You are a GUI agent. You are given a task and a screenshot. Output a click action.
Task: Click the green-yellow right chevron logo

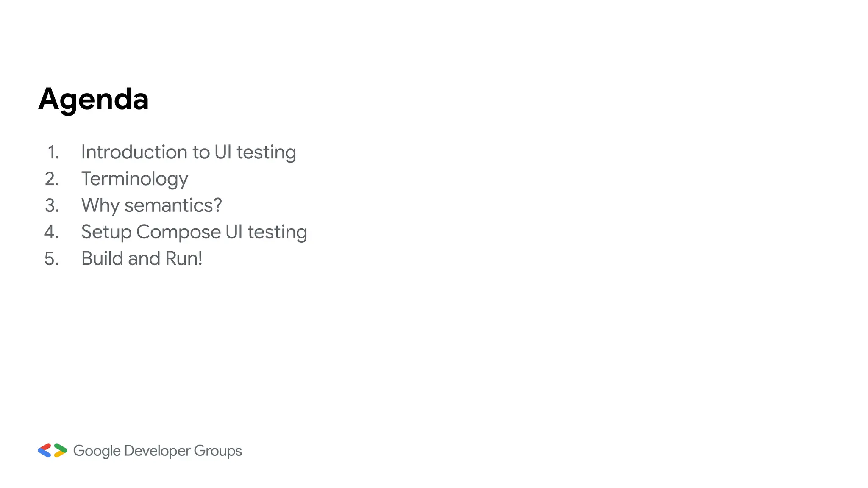(61, 450)
